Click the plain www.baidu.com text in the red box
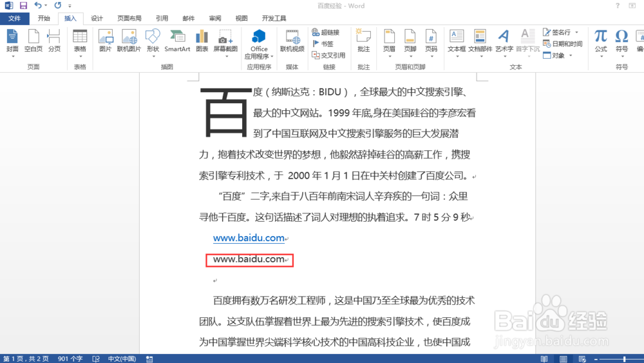This screenshot has width=644, height=363. tap(249, 259)
